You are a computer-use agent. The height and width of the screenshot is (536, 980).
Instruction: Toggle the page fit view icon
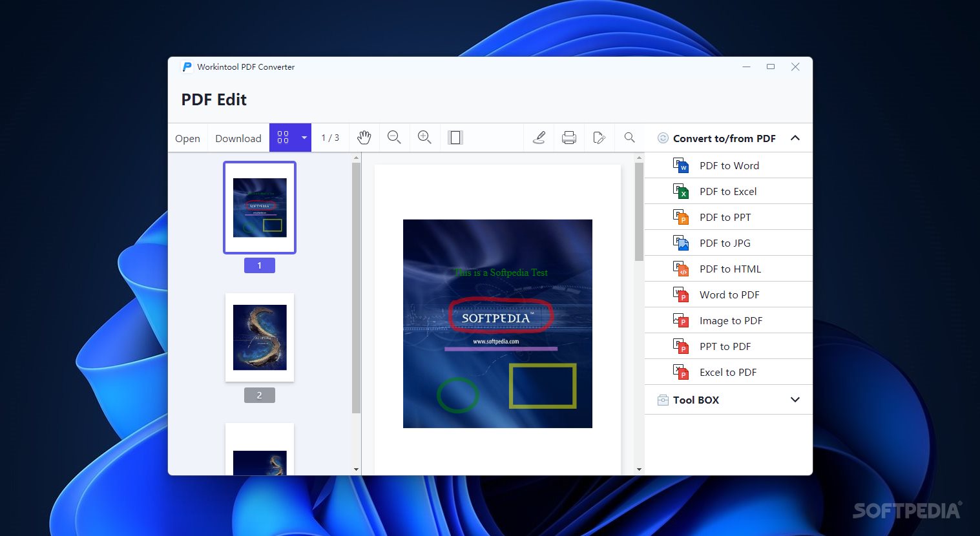click(x=455, y=138)
